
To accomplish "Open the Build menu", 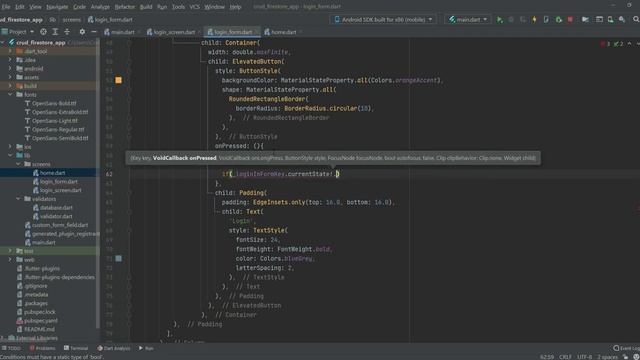I will click(146, 7).
